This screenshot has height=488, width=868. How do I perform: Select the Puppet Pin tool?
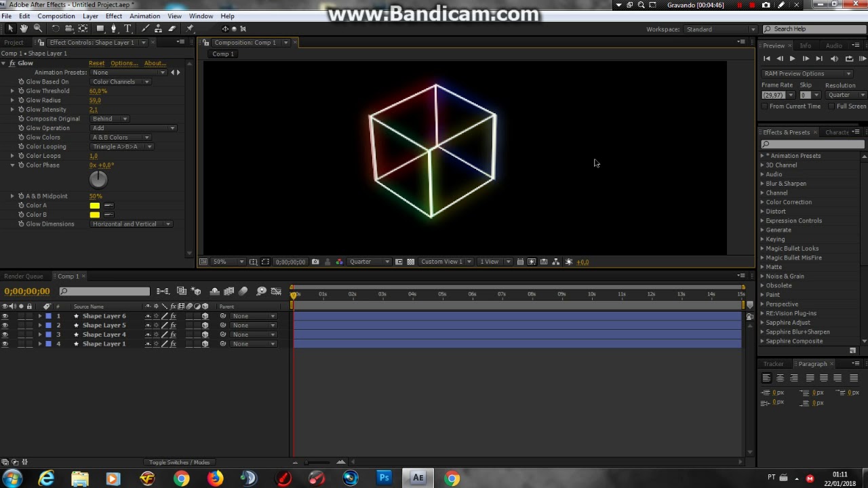tap(189, 28)
